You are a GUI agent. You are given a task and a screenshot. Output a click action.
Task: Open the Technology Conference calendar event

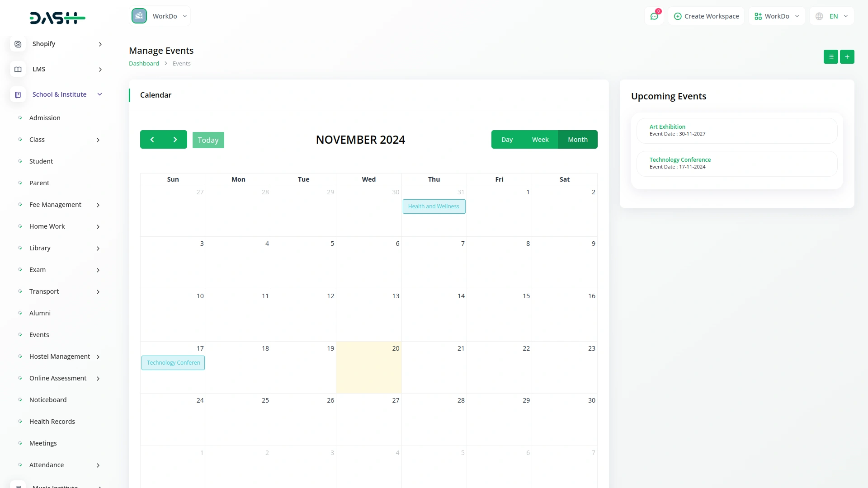click(x=173, y=363)
